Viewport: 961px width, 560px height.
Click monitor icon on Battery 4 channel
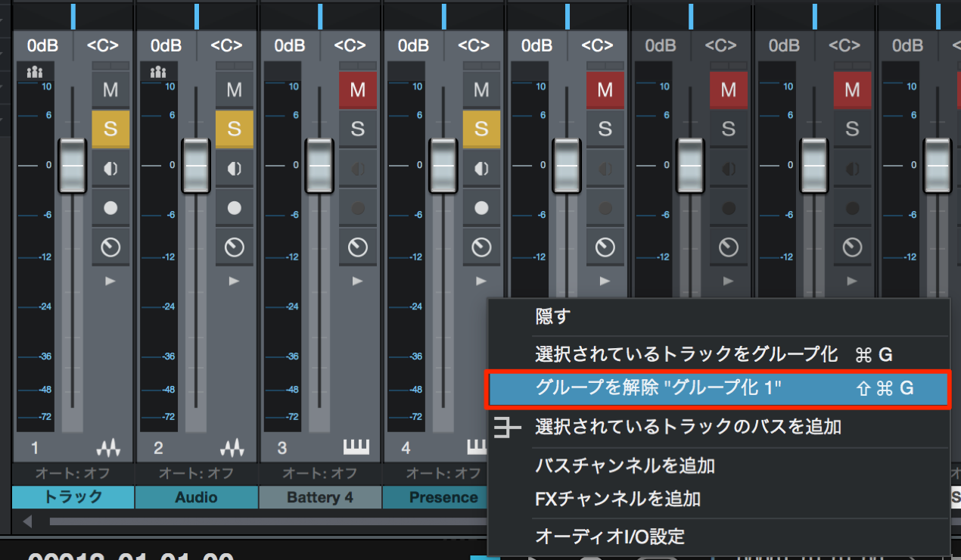(358, 168)
